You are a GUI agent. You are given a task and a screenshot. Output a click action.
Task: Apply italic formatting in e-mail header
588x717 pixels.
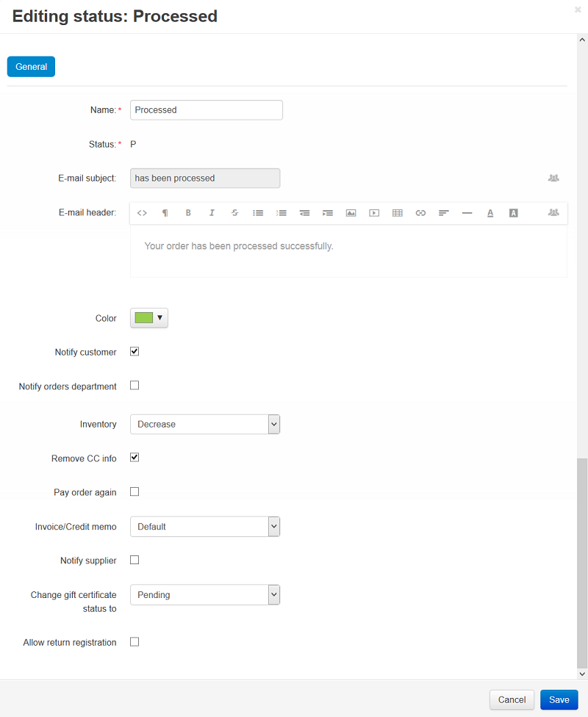(212, 213)
